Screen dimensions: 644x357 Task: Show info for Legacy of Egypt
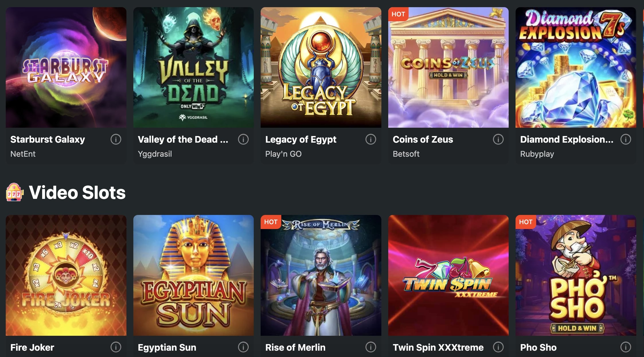click(371, 139)
